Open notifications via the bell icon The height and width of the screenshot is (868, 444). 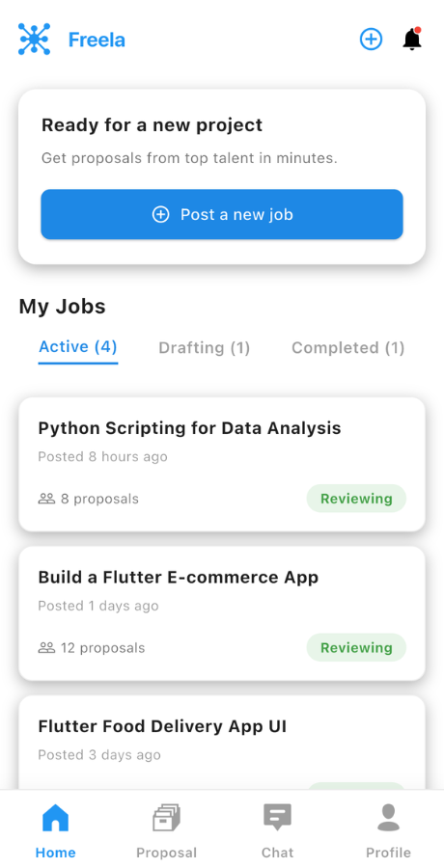[412, 40]
